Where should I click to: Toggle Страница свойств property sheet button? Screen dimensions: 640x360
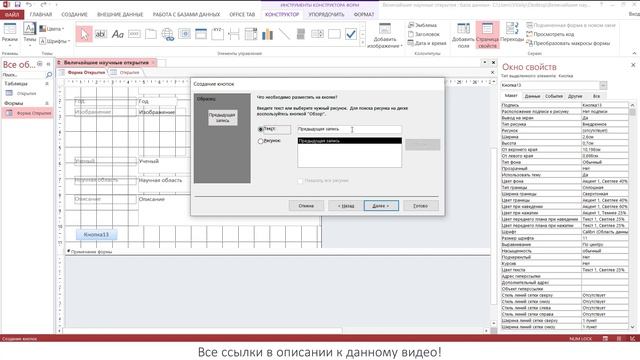[x=487, y=36]
